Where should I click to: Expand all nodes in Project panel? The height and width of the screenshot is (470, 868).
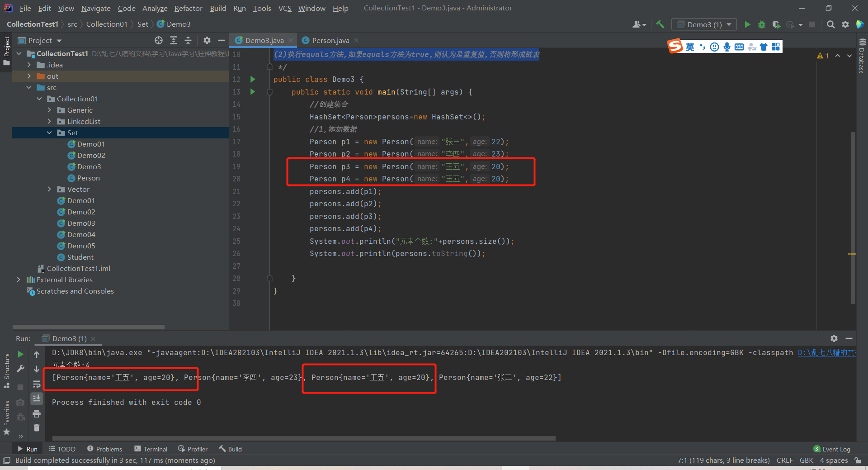pyautogui.click(x=173, y=40)
